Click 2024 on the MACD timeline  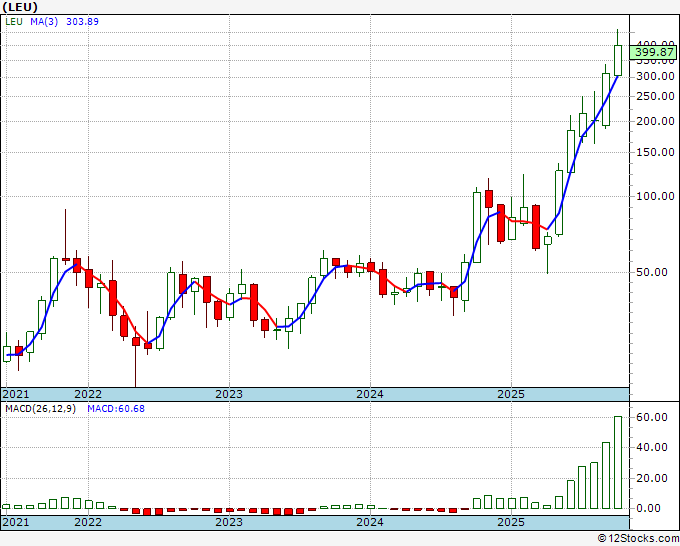(370, 522)
